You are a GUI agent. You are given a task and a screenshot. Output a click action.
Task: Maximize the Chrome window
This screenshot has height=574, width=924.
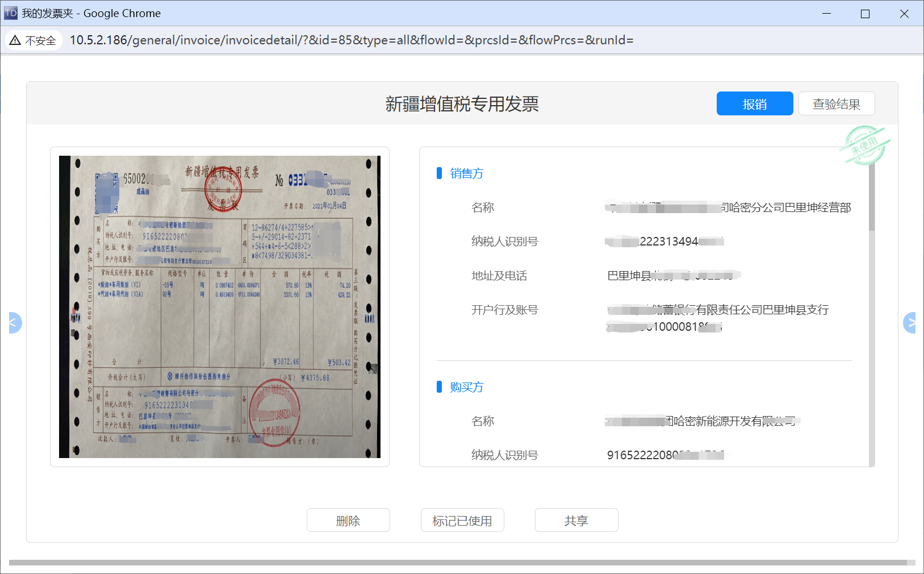865,14
